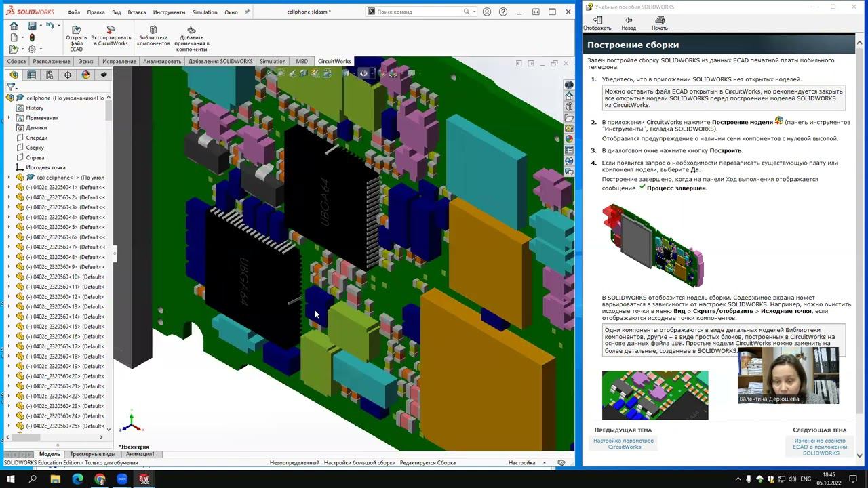Select the DimXpertManager crosshair tab icon

click(x=67, y=75)
